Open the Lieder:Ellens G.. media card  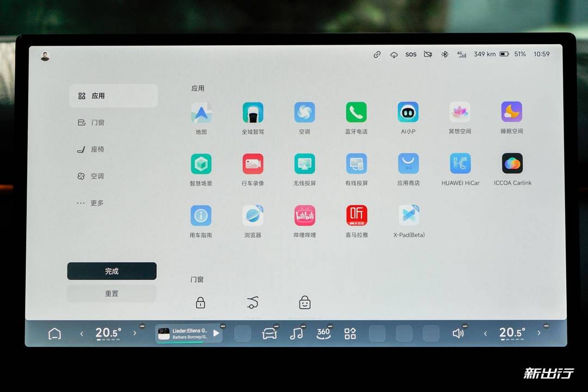tap(189, 334)
